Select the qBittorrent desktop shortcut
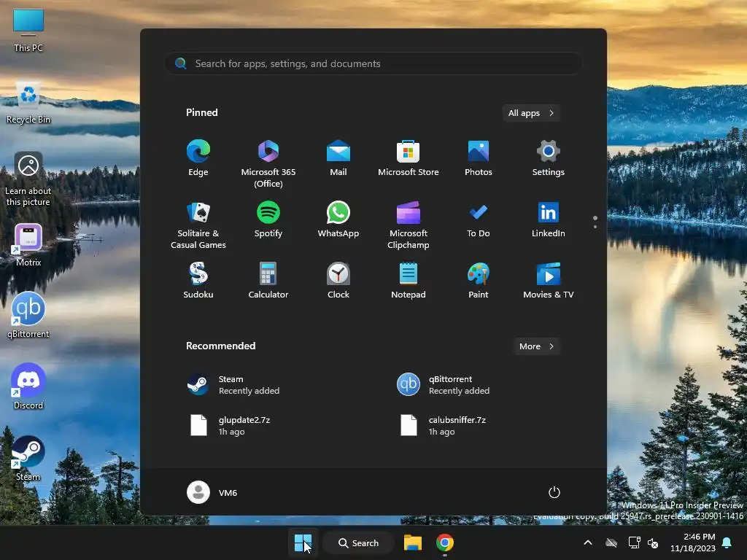 click(28, 316)
